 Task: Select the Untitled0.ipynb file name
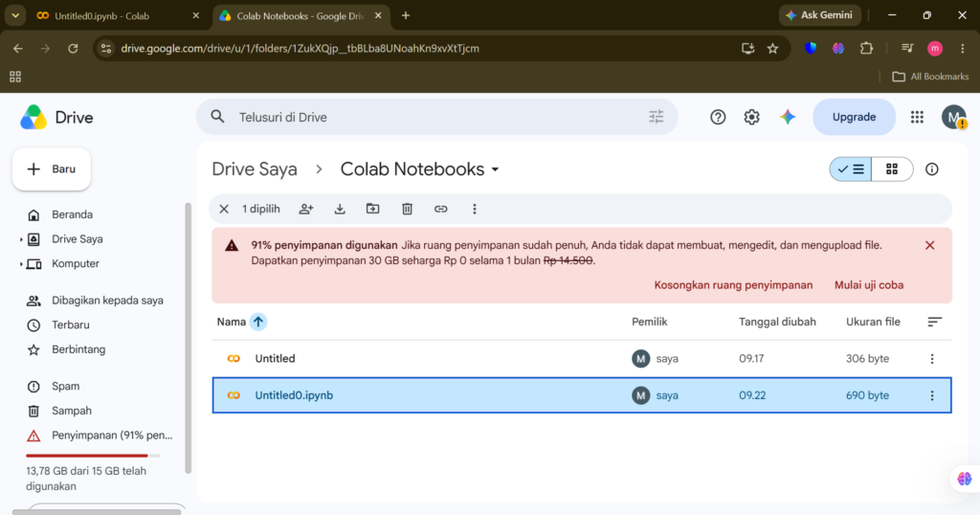click(294, 395)
